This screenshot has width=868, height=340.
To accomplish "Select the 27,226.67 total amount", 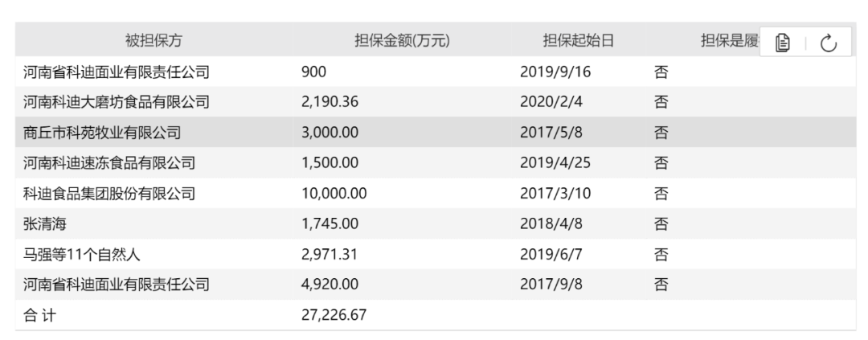I will pos(334,315).
